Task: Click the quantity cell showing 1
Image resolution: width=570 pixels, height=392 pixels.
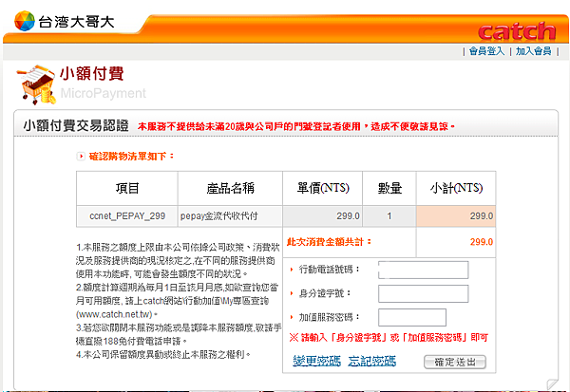Action: click(x=389, y=216)
